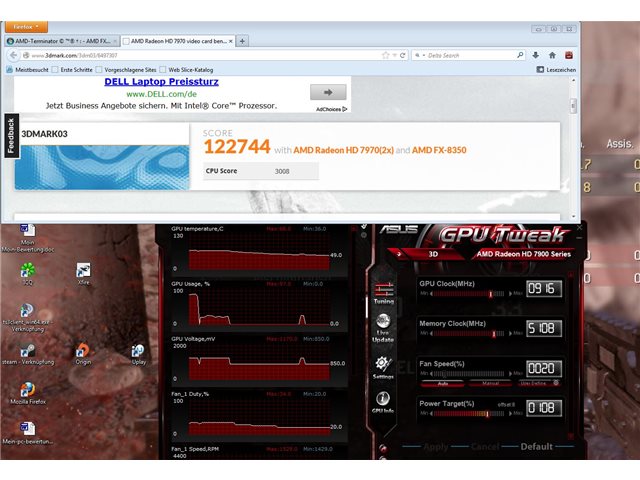The height and width of the screenshot is (480, 640).
Task: Open the Meistbesucht bookmarks item
Action: click(28, 70)
